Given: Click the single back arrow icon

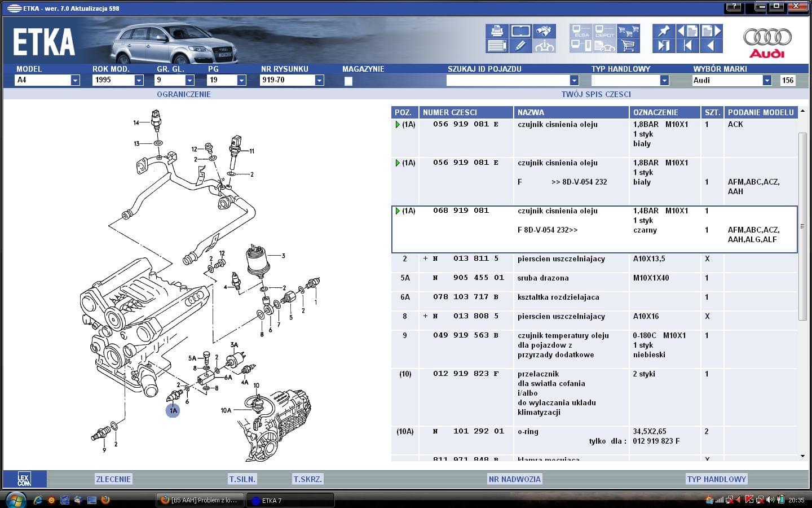Looking at the screenshot, I should 711,46.
